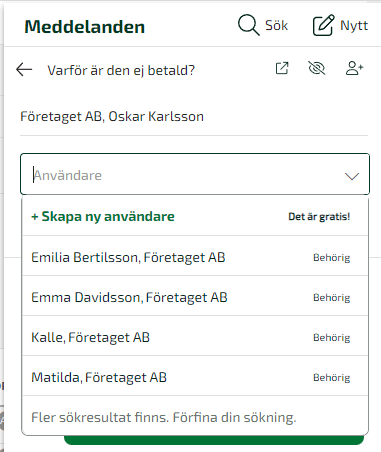Click the Sök label text
Image resolution: width=381 pixels, height=452 pixels.
tap(276, 25)
